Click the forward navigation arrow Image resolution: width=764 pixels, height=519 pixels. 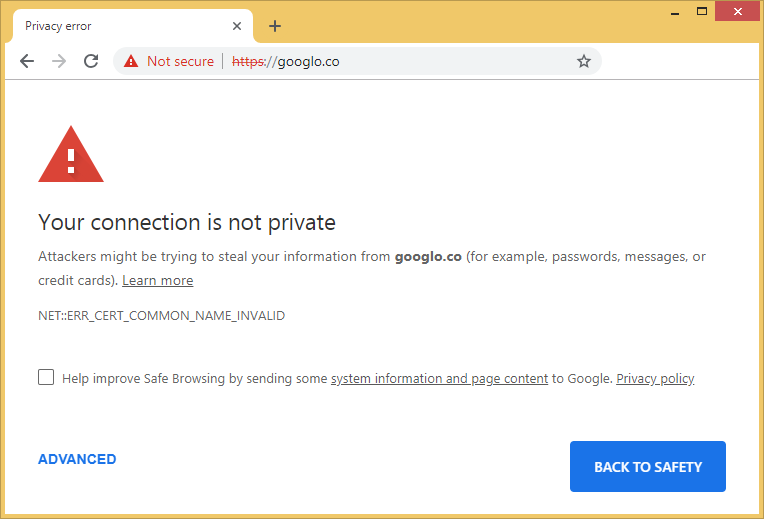59,61
